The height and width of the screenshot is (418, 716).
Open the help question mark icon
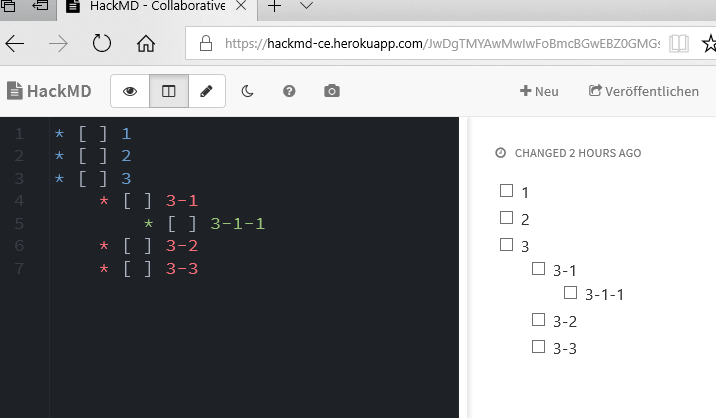click(289, 91)
